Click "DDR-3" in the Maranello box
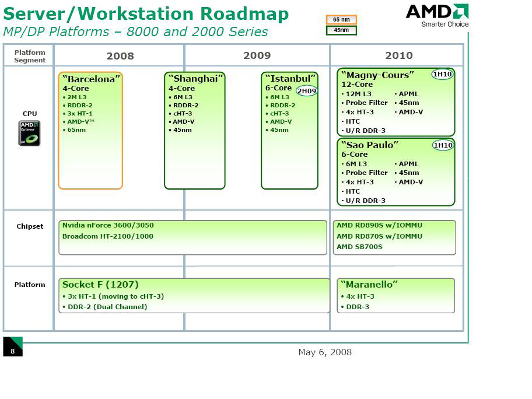 tap(357, 307)
